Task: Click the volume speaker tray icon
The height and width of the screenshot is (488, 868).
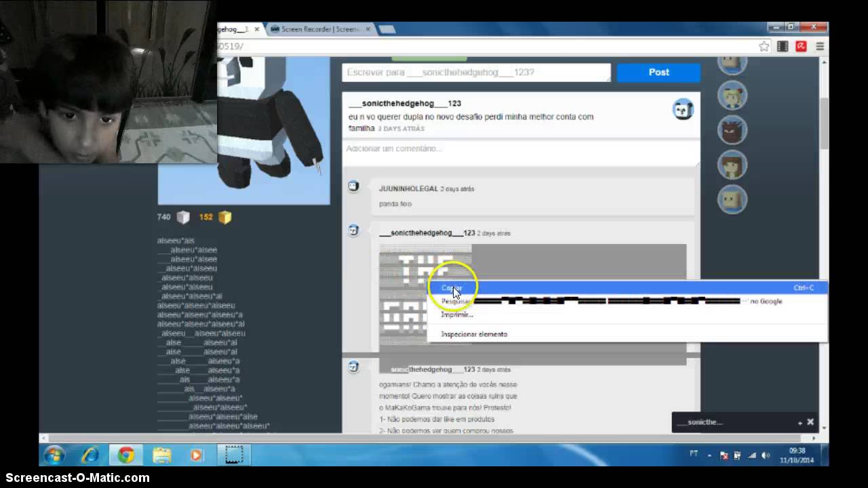Action: (765, 455)
